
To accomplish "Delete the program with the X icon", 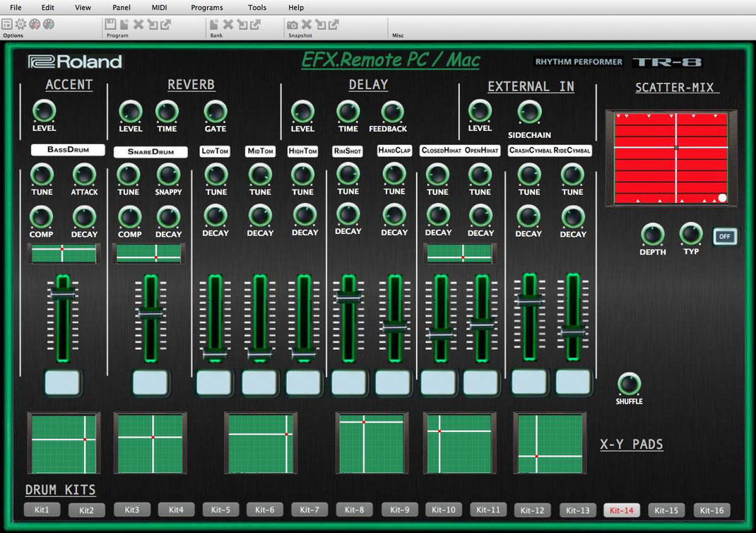I will pyautogui.click(x=138, y=24).
